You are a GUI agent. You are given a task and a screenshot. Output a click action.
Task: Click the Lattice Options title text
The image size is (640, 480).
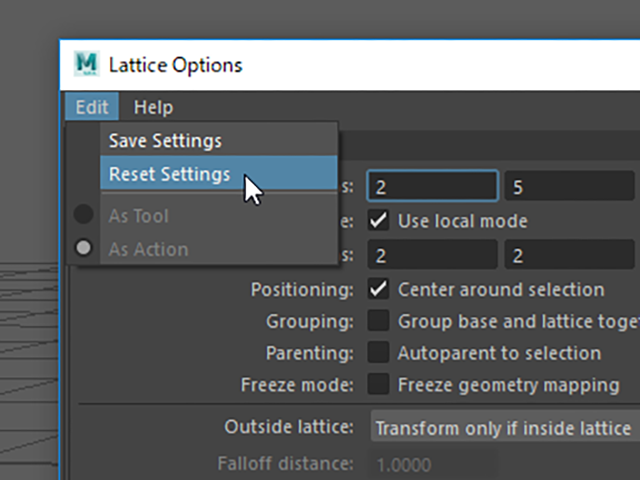pyautogui.click(x=176, y=65)
